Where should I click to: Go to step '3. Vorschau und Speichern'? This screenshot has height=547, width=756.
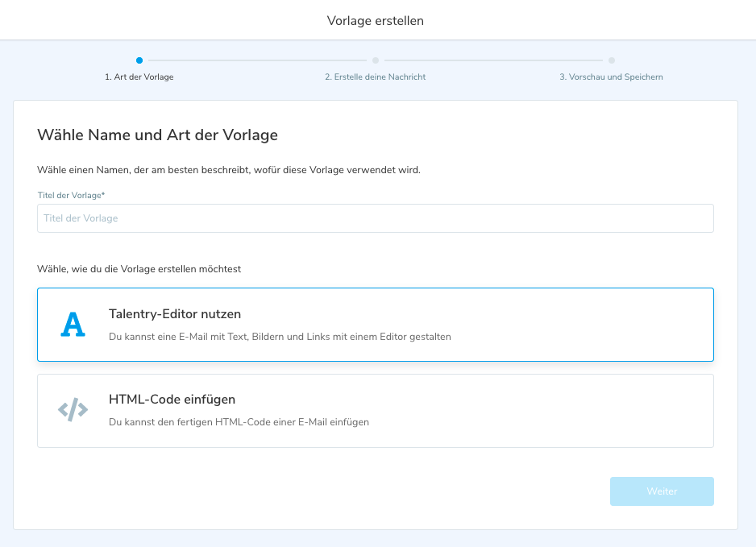(x=611, y=77)
